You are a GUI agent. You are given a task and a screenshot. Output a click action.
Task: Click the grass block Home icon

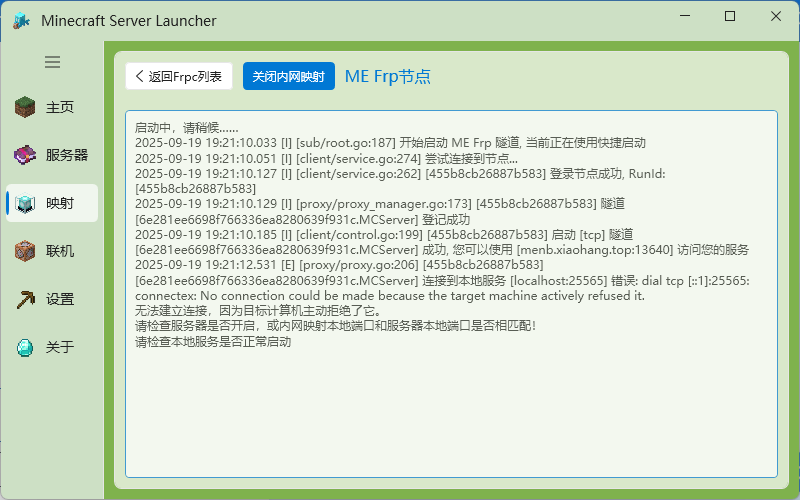tap(25, 107)
